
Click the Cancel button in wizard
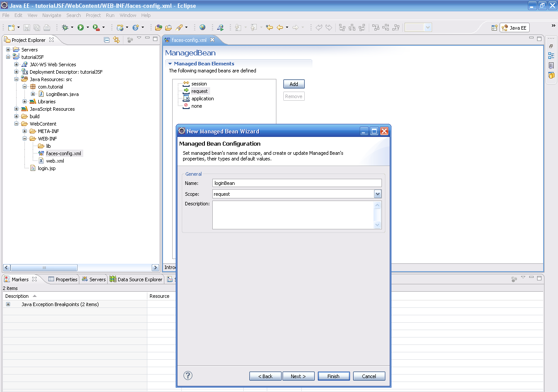369,376
